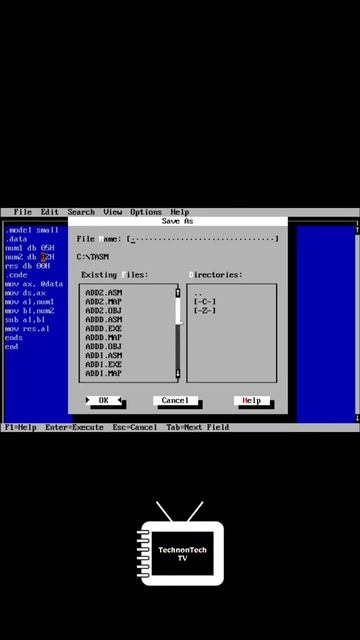Select ADDD.EXE in existing files list
This screenshot has width=360, height=640.
point(104,329)
